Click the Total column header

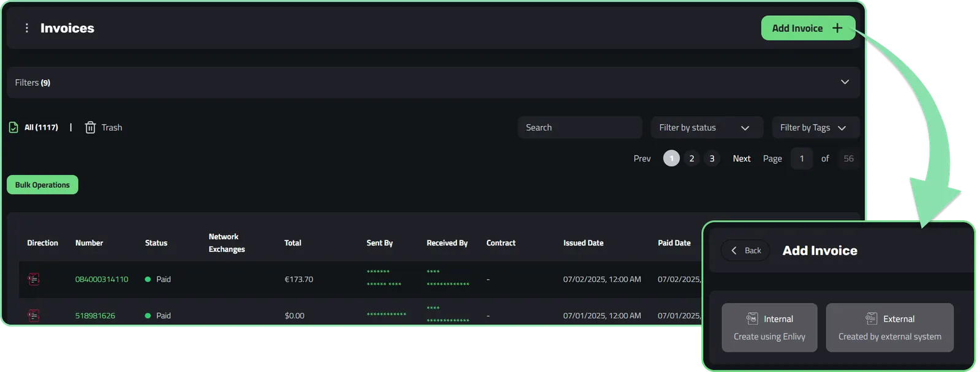(x=293, y=243)
